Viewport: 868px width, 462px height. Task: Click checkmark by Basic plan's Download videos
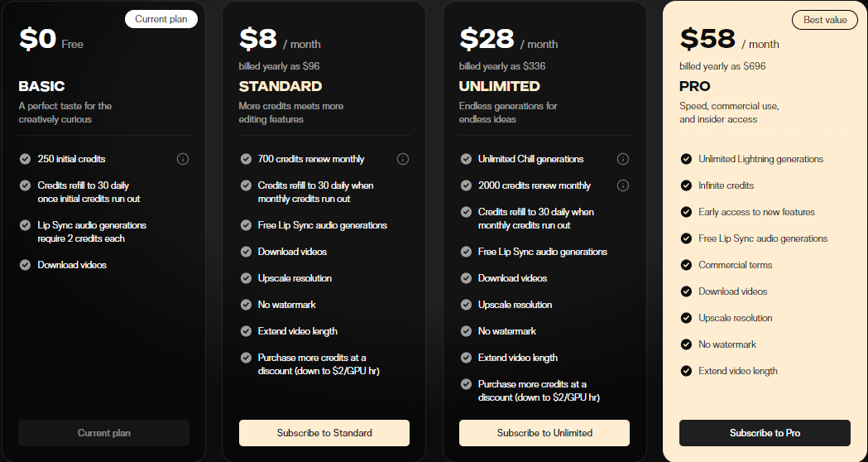click(x=25, y=265)
